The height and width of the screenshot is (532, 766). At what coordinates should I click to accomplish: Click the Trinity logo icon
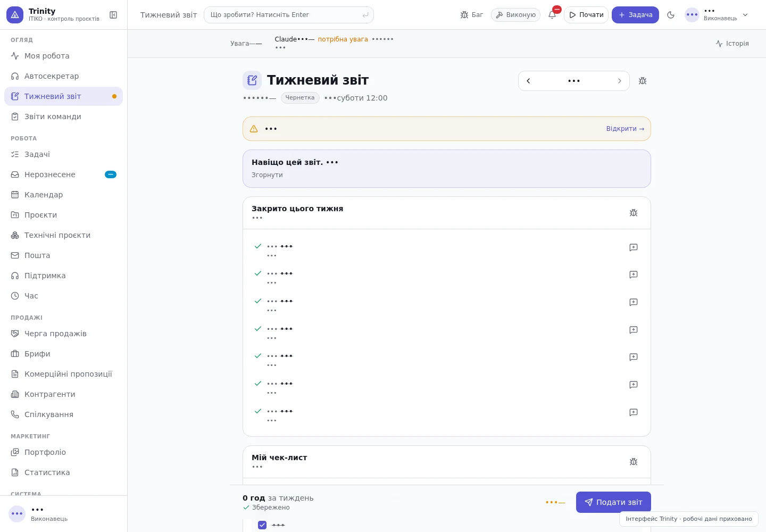tap(15, 15)
